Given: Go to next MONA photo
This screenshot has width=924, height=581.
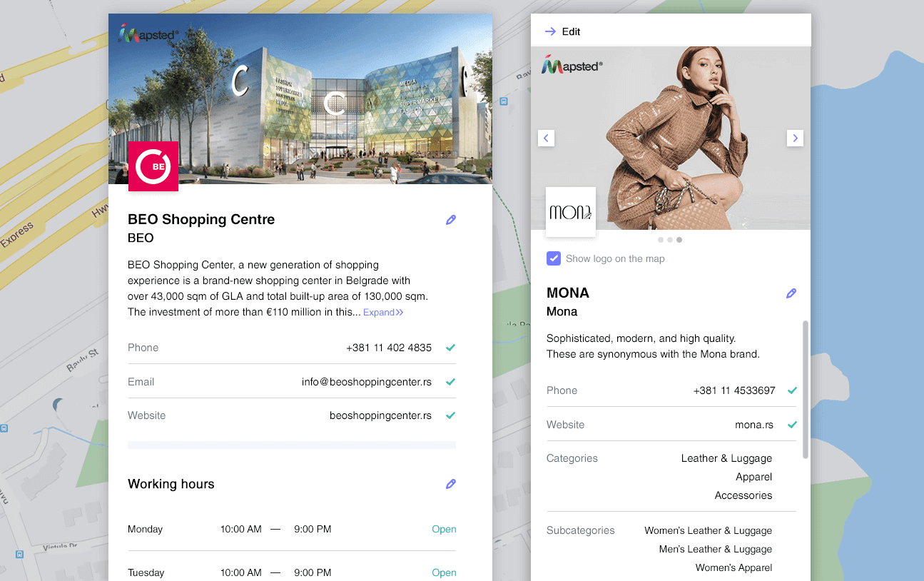Looking at the screenshot, I should point(795,138).
